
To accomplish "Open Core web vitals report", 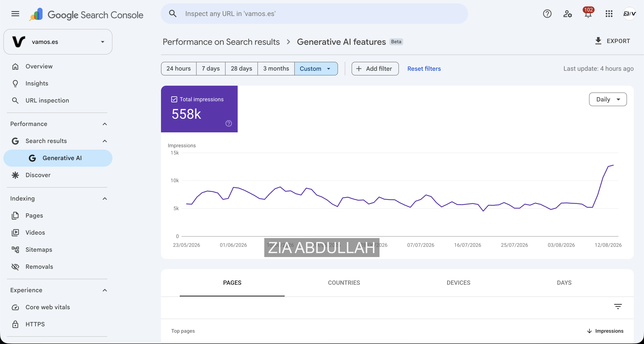I will (x=58, y=307).
